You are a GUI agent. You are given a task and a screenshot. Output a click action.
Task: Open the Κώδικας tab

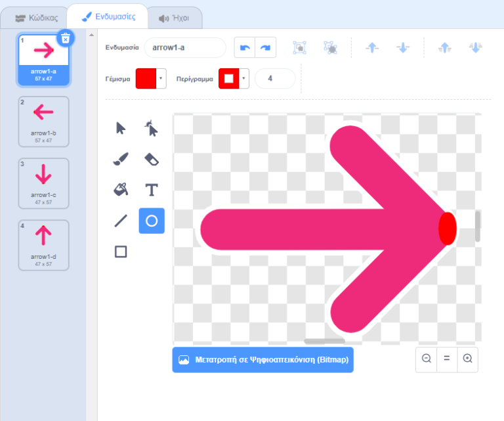coord(36,18)
